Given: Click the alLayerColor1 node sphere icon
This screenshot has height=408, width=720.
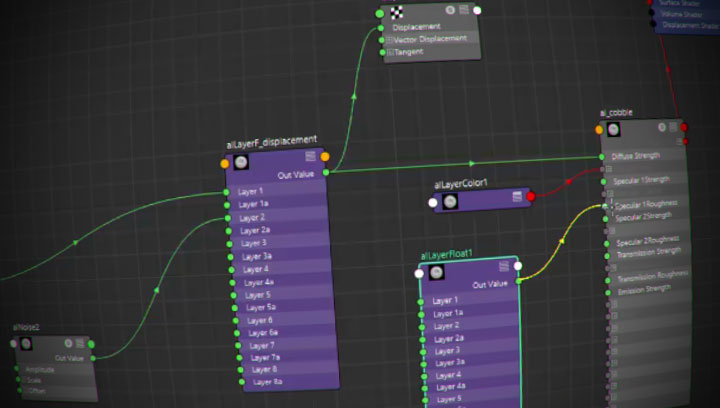Looking at the screenshot, I should 450,201.
